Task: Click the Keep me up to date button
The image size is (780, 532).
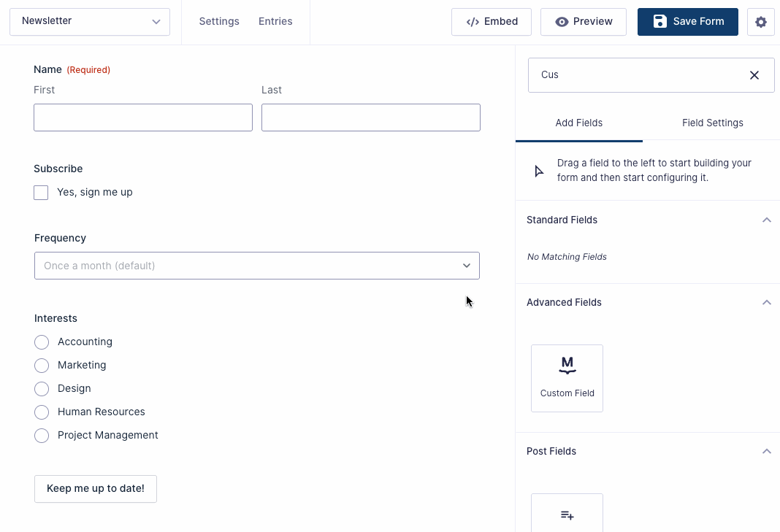Action: [x=95, y=488]
